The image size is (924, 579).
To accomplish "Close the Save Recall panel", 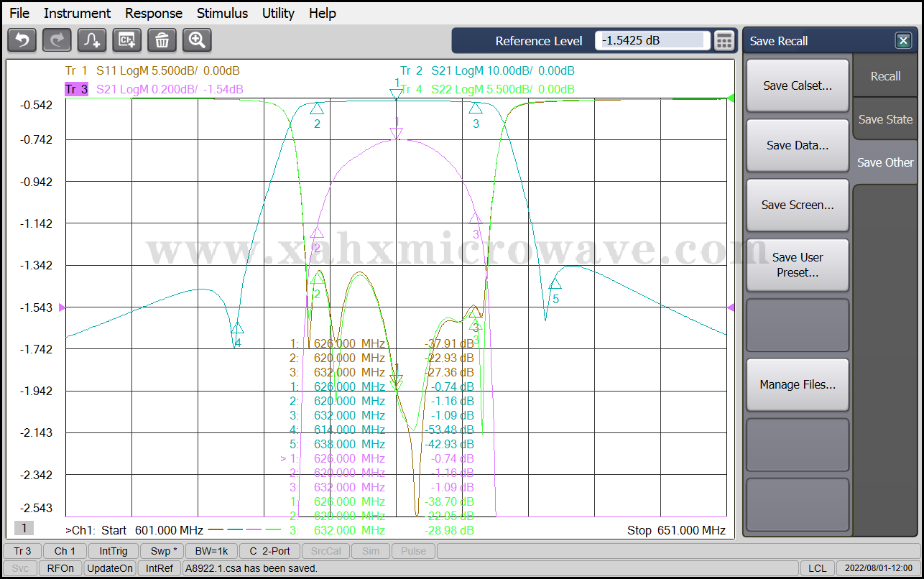I will coord(904,41).
